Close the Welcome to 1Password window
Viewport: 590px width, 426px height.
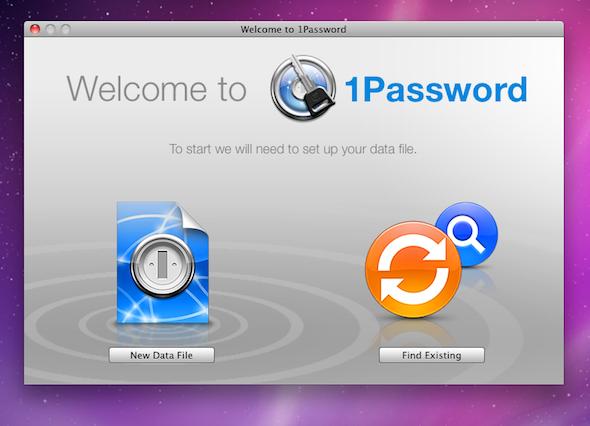coord(35,29)
